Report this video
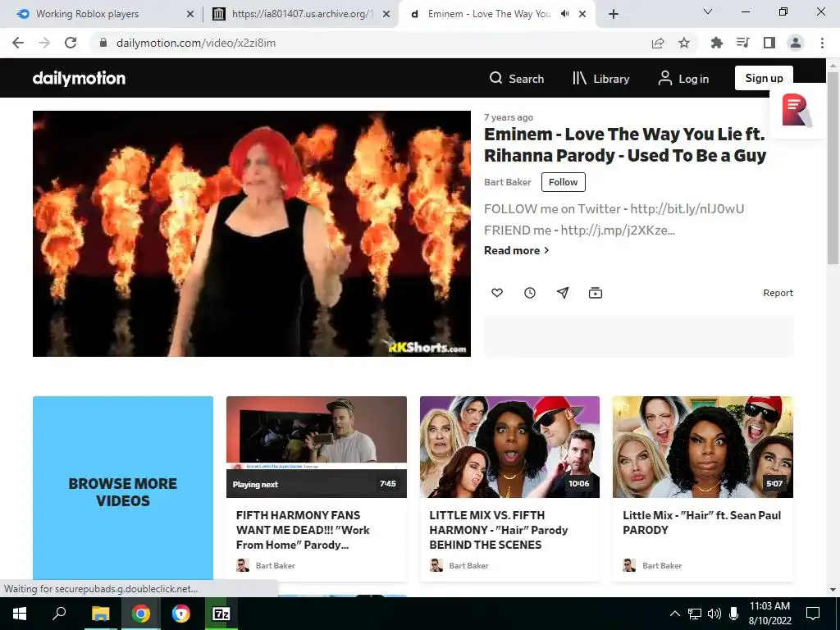Image resolution: width=840 pixels, height=630 pixels. pos(778,293)
